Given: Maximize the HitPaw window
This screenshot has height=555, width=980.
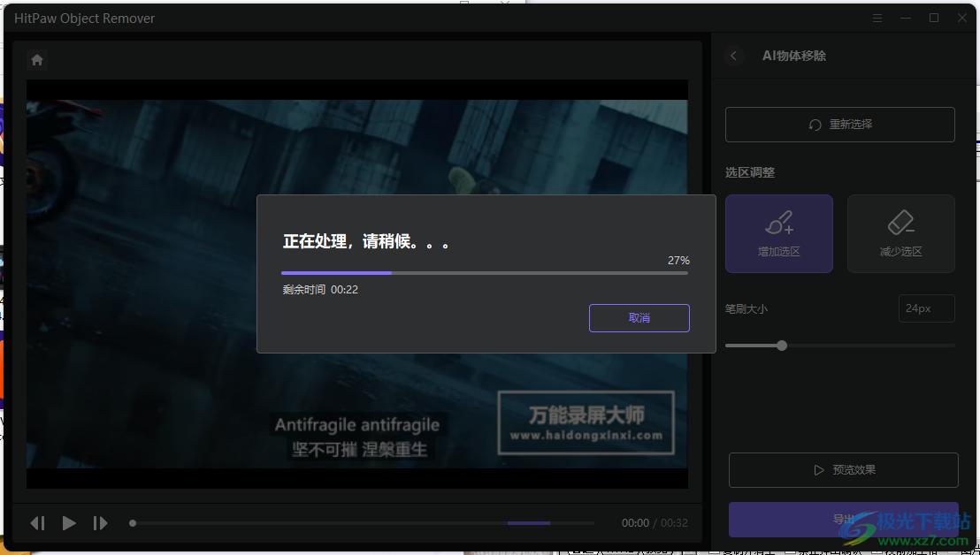Looking at the screenshot, I should click(934, 18).
